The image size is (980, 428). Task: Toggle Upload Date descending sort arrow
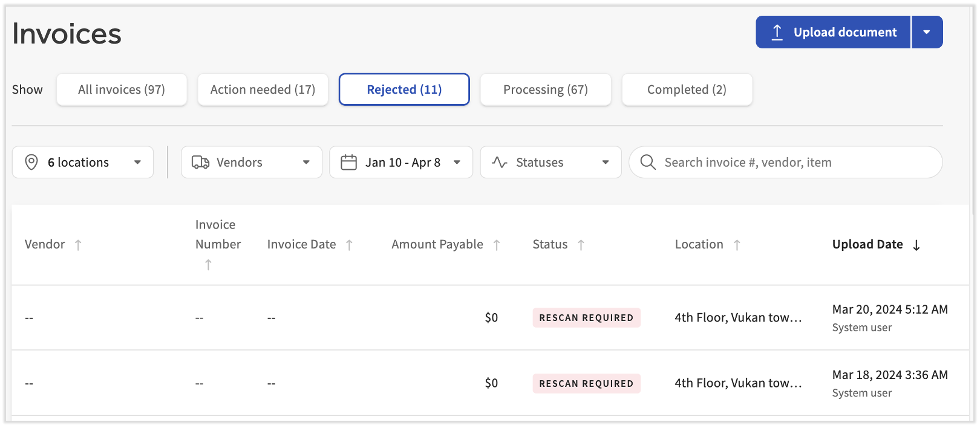pos(916,245)
